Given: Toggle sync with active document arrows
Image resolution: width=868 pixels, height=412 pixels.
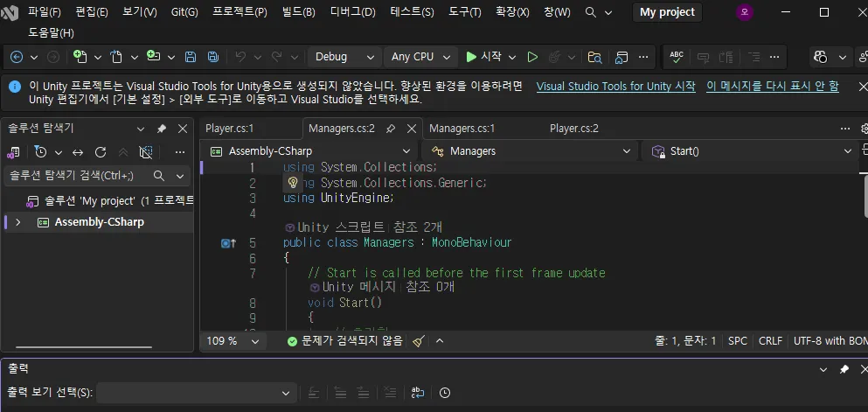Looking at the screenshot, I should (78, 152).
